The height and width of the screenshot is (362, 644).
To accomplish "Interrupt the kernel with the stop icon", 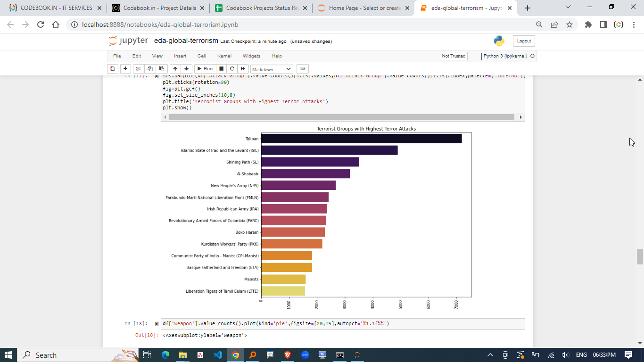I will (221, 69).
